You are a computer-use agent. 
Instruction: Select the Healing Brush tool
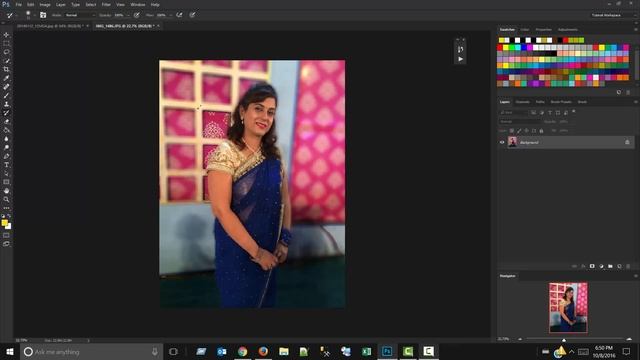(6, 87)
